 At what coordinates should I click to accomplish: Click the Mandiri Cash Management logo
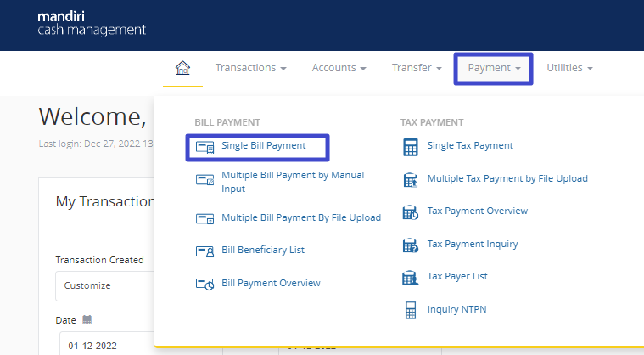(x=92, y=24)
